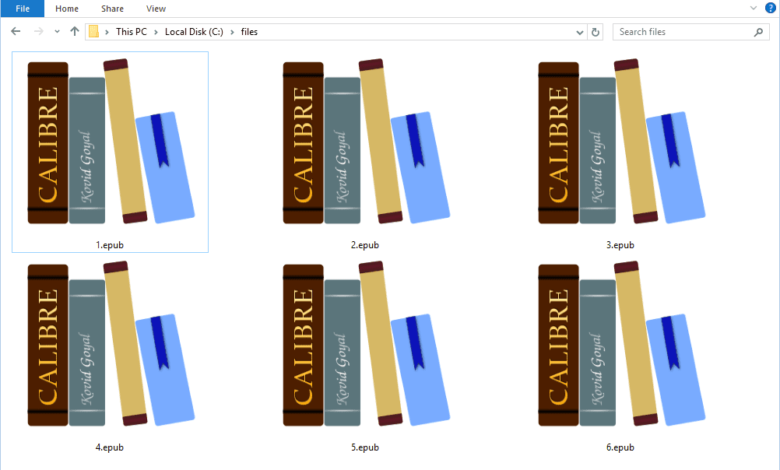Select the 3.epub Calibre thumbnail
The image size is (780, 470).
[621, 142]
